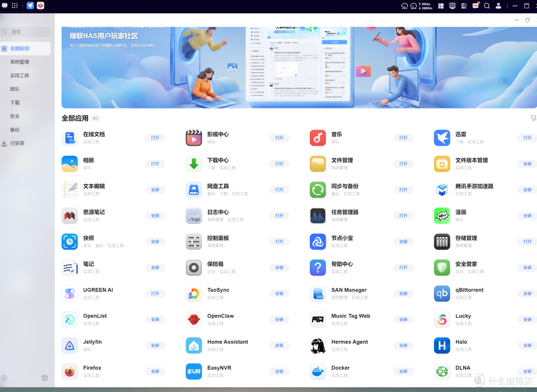
Task: Click 安装 button for EasyNVR
Action: 279,372
